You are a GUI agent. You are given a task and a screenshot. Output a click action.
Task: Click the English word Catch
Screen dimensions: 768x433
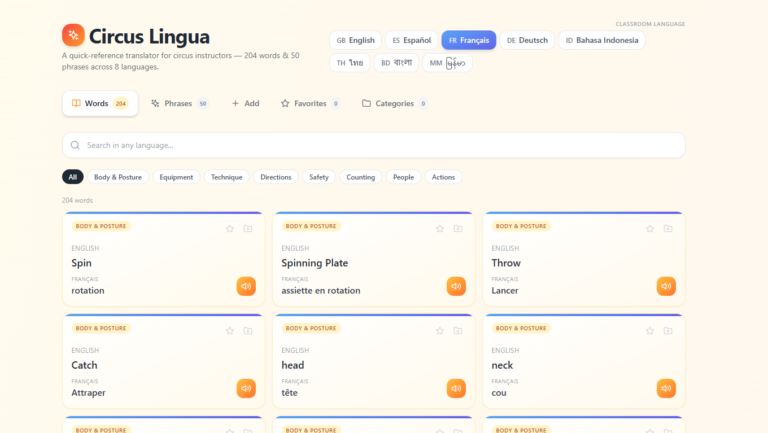pyautogui.click(x=84, y=365)
